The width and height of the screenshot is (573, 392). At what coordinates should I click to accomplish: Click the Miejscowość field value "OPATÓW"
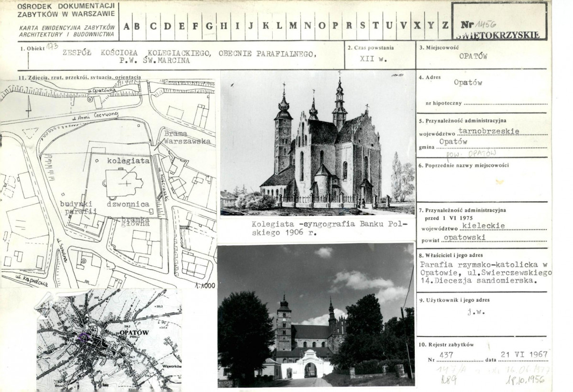pyautogui.click(x=473, y=56)
